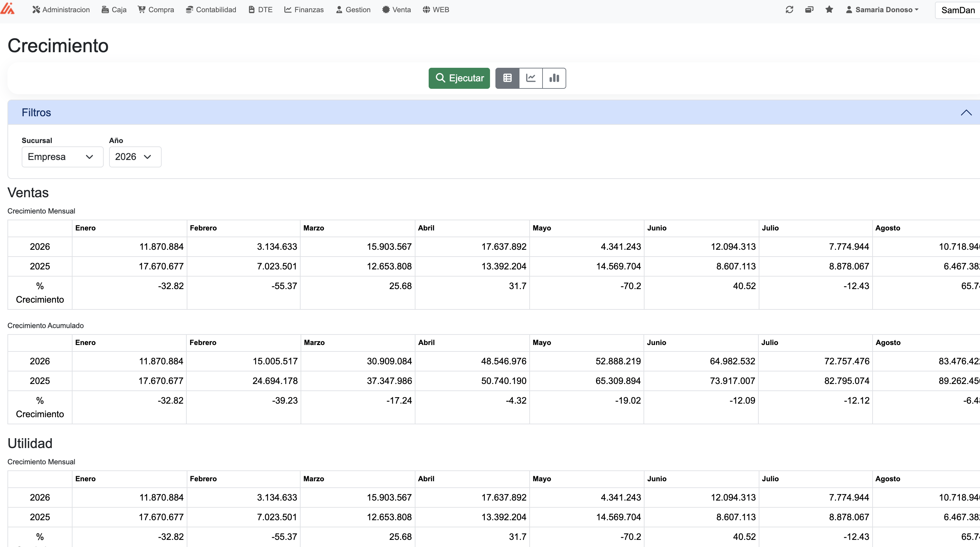The image size is (980, 547).
Task: Click Ventas monthly 2026 Julio value 7.774.944
Action: click(x=849, y=246)
